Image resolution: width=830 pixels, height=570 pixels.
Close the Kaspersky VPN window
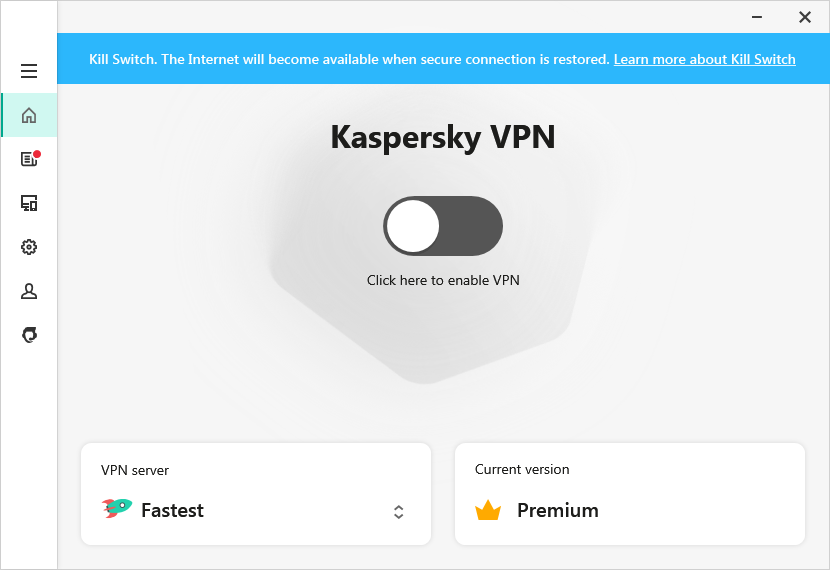[805, 17]
